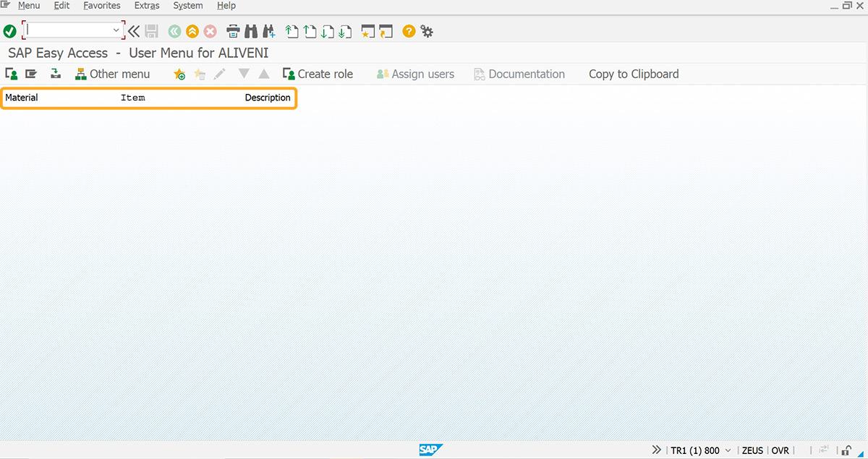Click Add to Favorites star icon
Image resolution: width=868 pixels, height=459 pixels.
pos(179,74)
